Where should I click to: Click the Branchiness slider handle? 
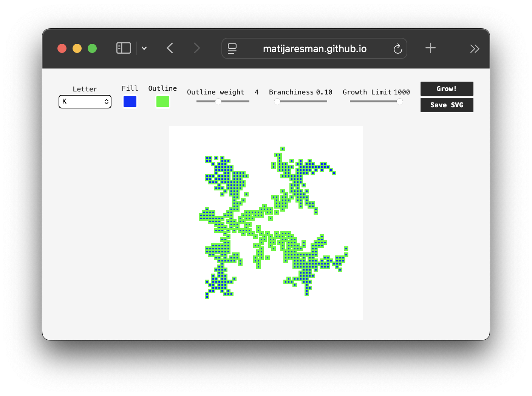(277, 101)
